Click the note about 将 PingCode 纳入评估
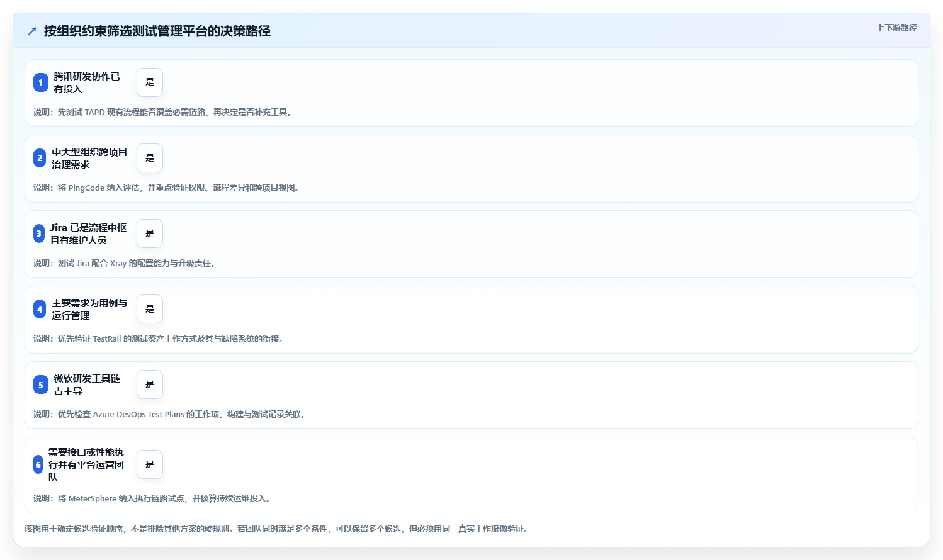Image resolution: width=943 pixels, height=560 pixels. click(167, 188)
